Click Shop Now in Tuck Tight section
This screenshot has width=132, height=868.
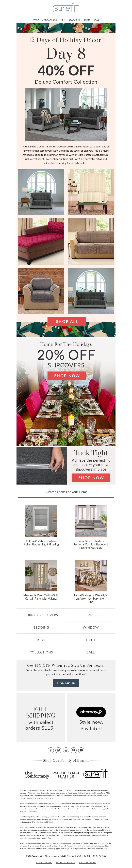[91, 477]
